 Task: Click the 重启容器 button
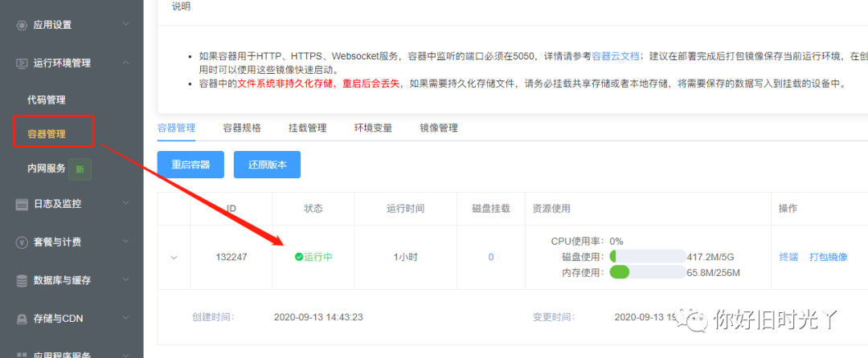pyautogui.click(x=190, y=165)
